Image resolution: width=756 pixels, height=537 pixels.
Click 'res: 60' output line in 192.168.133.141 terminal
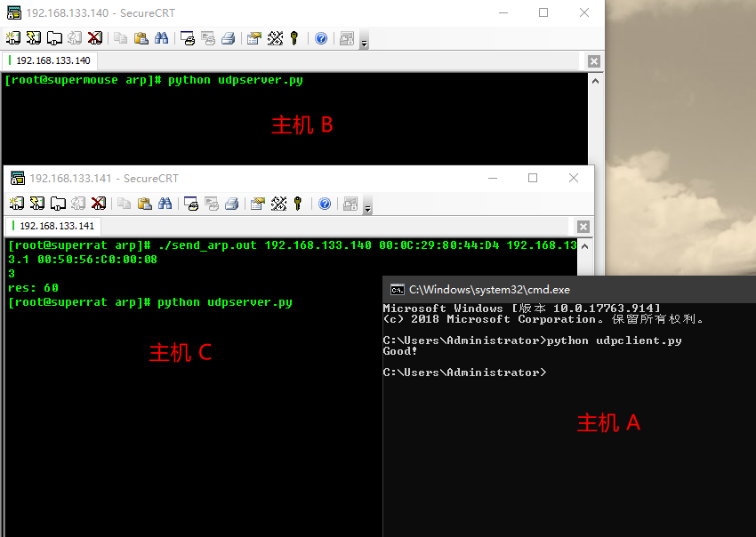coord(33,288)
